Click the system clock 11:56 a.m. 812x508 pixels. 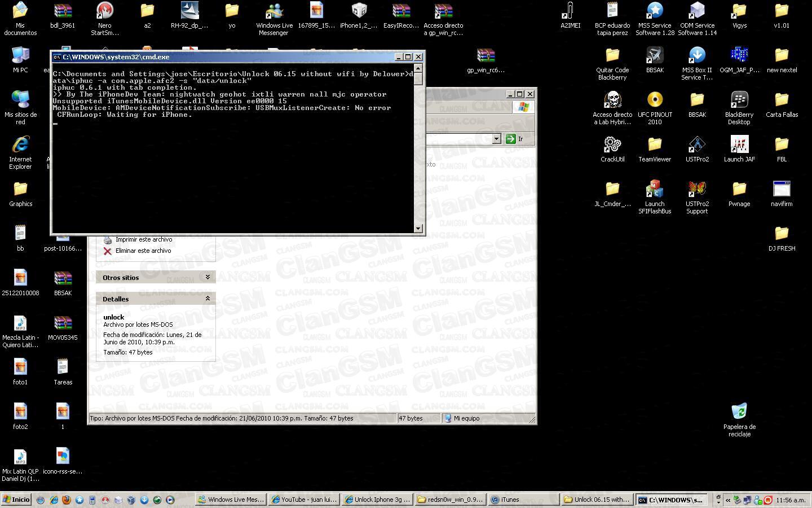tap(791, 500)
